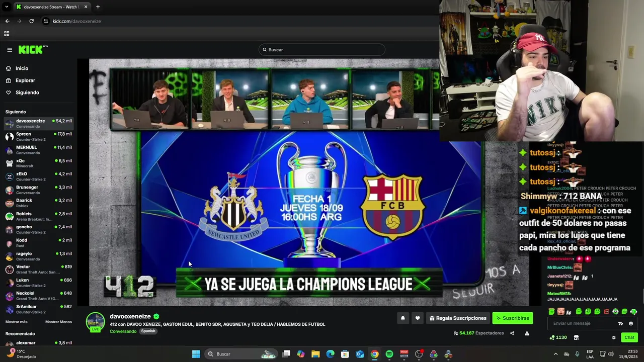This screenshot has width=644, height=362.
Task: Click chat translate icon in message box
Action: [x=620, y=324]
